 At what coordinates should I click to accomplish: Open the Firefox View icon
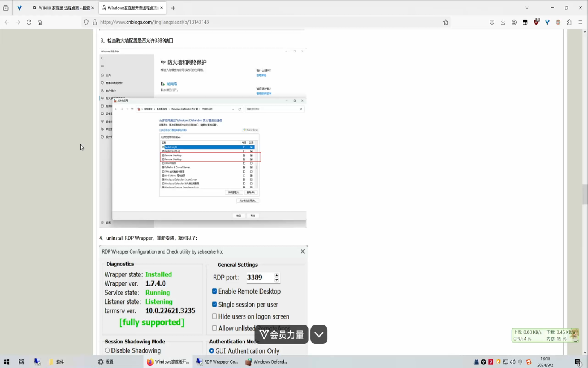pos(6,8)
